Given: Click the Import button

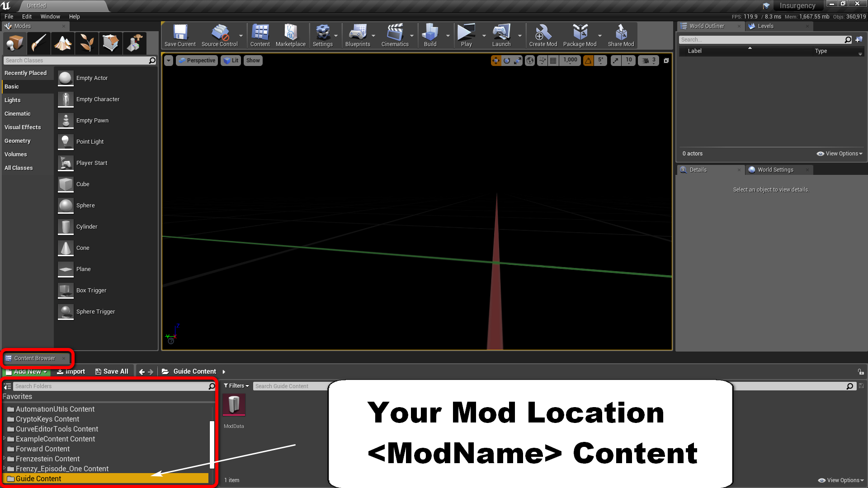Looking at the screenshot, I should pos(71,371).
